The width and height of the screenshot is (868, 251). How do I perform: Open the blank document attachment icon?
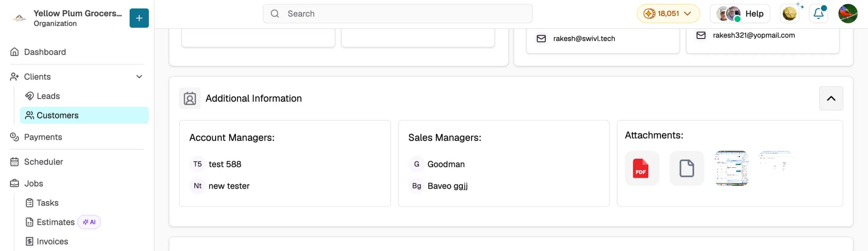point(686,168)
